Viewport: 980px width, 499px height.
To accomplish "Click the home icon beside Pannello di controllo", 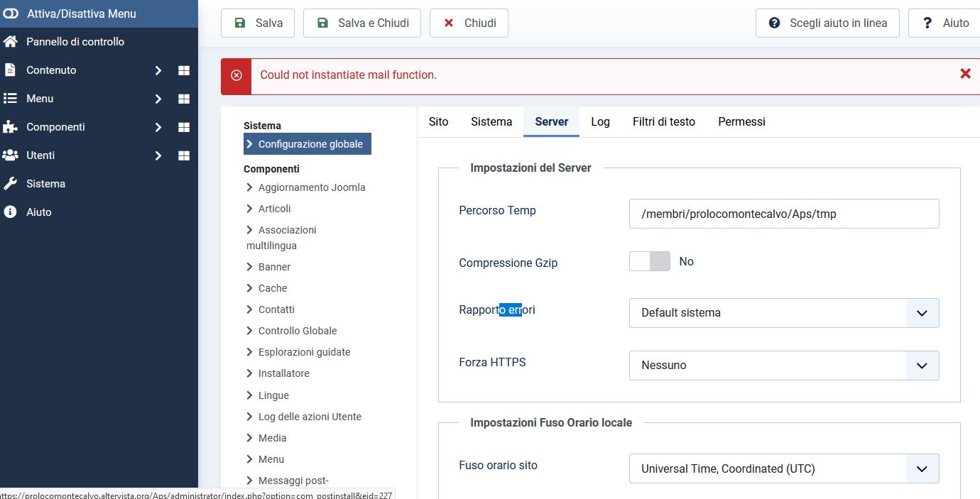I will (x=10, y=42).
